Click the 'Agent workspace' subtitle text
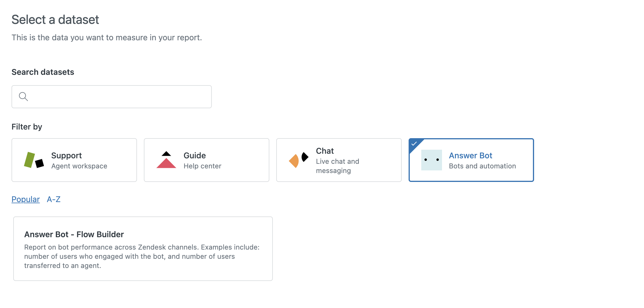Viewport: 644px width, 308px height. click(79, 166)
